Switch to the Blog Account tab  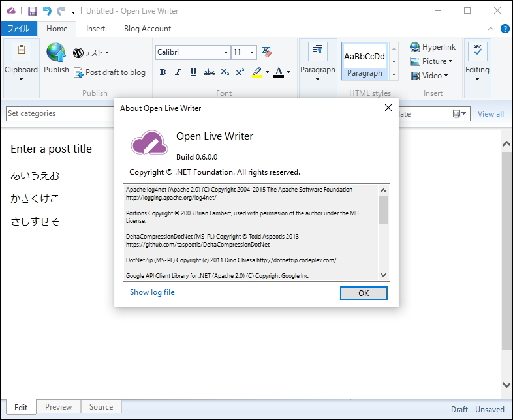click(148, 29)
